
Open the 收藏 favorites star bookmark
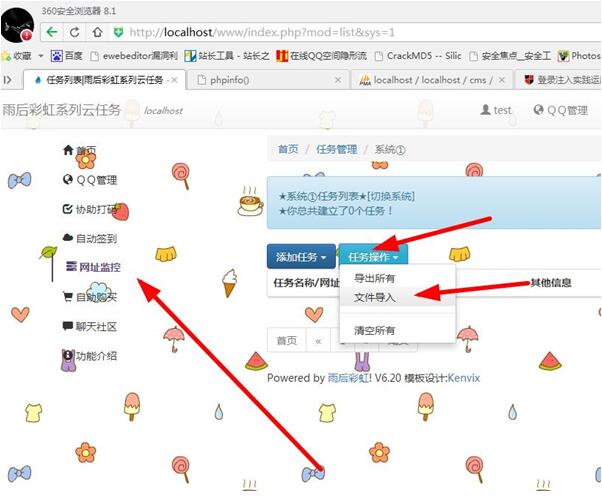(x=17, y=56)
